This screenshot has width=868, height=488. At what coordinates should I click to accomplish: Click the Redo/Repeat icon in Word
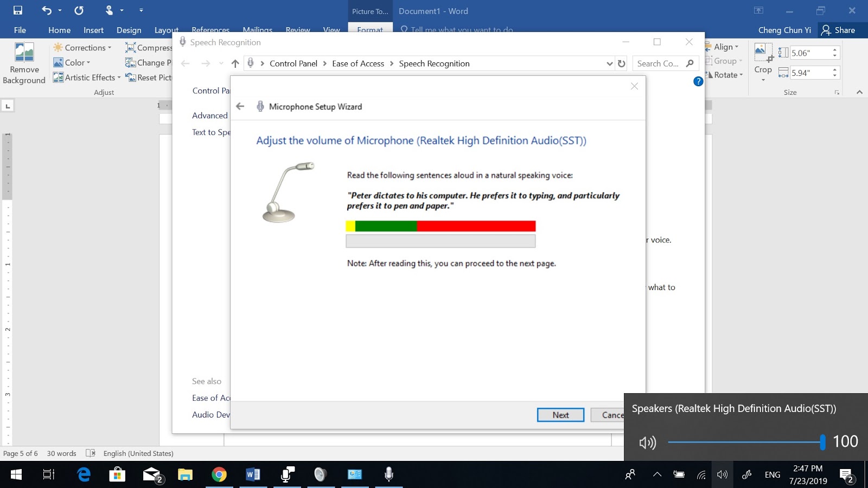coord(79,10)
